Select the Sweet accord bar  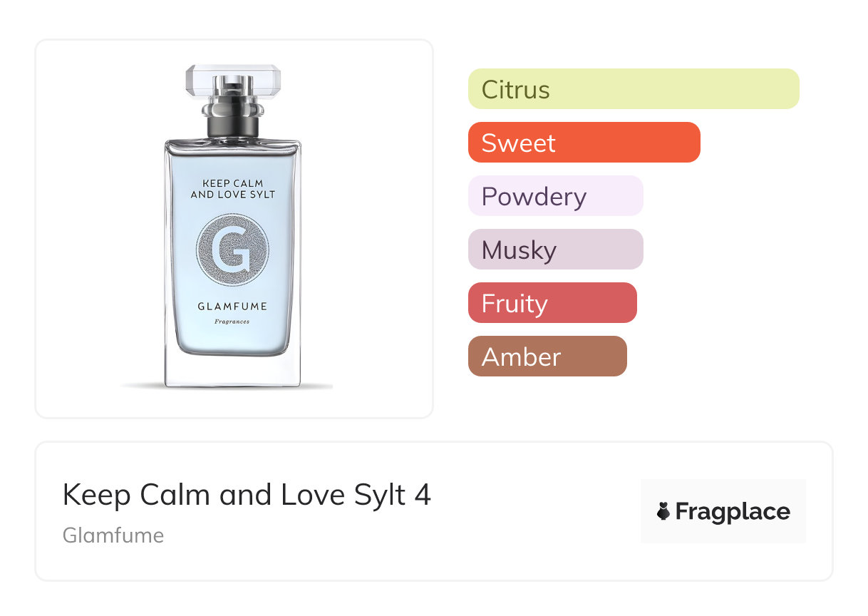tap(584, 143)
